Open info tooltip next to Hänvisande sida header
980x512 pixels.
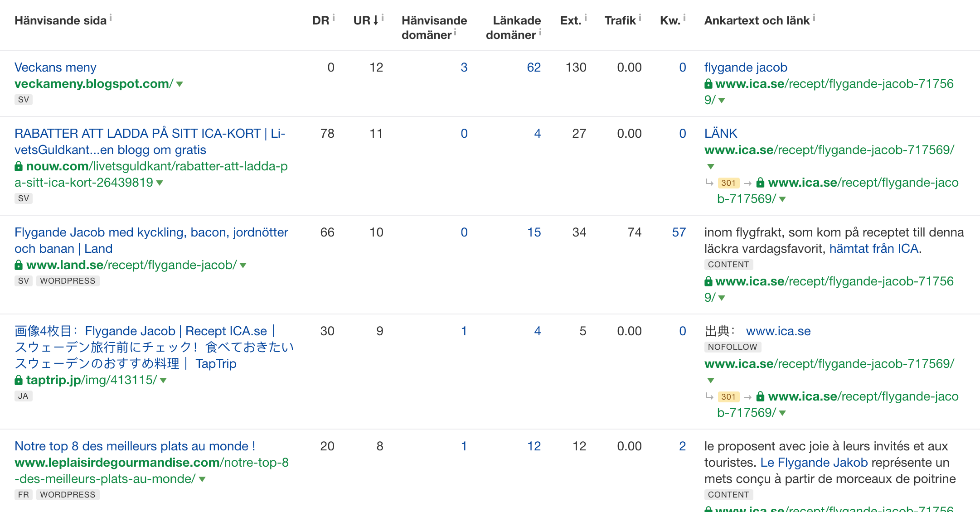tap(111, 18)
